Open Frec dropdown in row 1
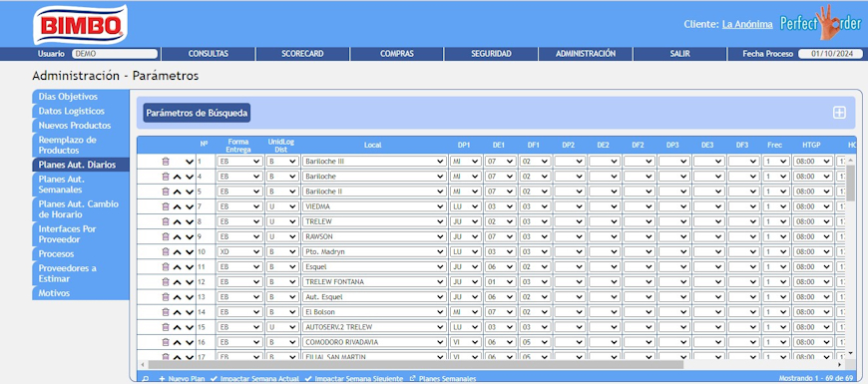 click(x=776, y=162)
